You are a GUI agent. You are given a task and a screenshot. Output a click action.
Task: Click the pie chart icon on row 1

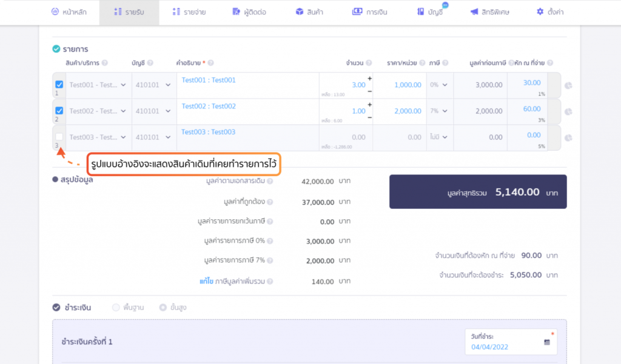click(x=568, y=85)
